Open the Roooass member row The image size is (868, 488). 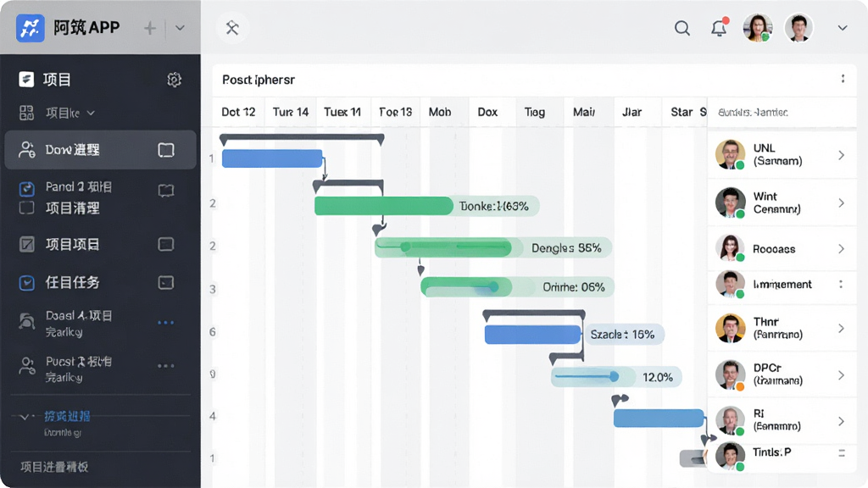pyautogui.click(x=782, y=248)
